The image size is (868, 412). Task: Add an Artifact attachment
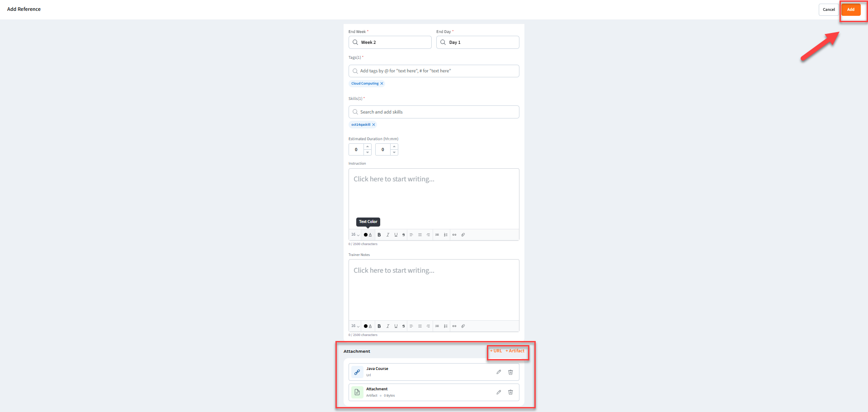515,351
